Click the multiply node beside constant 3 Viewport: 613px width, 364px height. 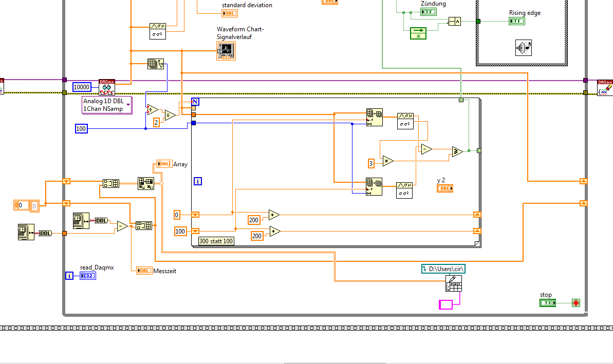(388, 161)
